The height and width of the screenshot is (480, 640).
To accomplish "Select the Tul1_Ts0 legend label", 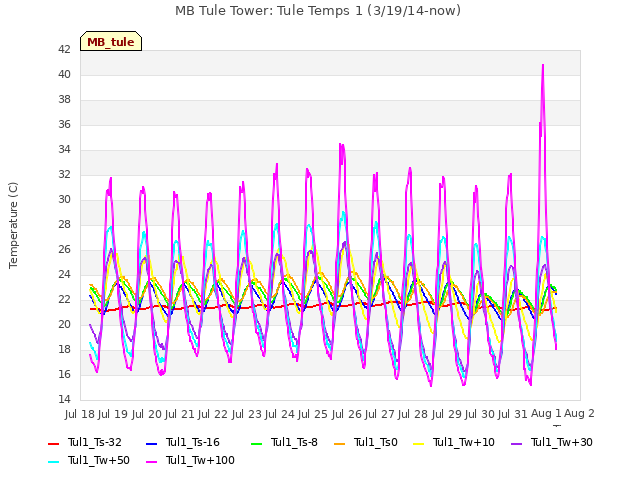I will click(376, 442).
